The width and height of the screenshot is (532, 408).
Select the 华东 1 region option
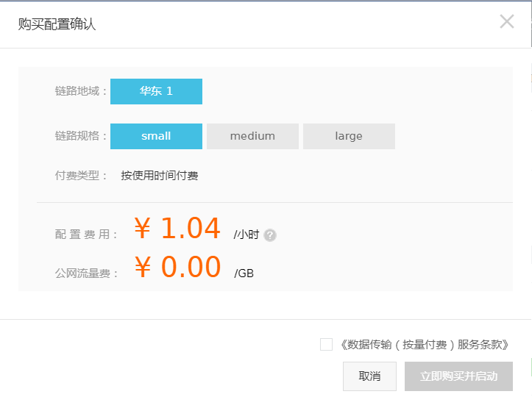click(x=156, y=91)
